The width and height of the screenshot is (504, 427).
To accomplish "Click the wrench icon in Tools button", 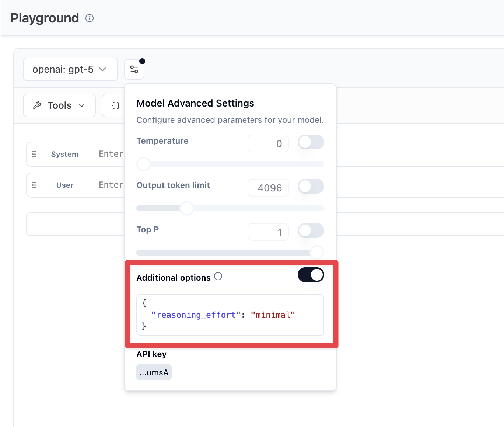I will pos(37,105).
